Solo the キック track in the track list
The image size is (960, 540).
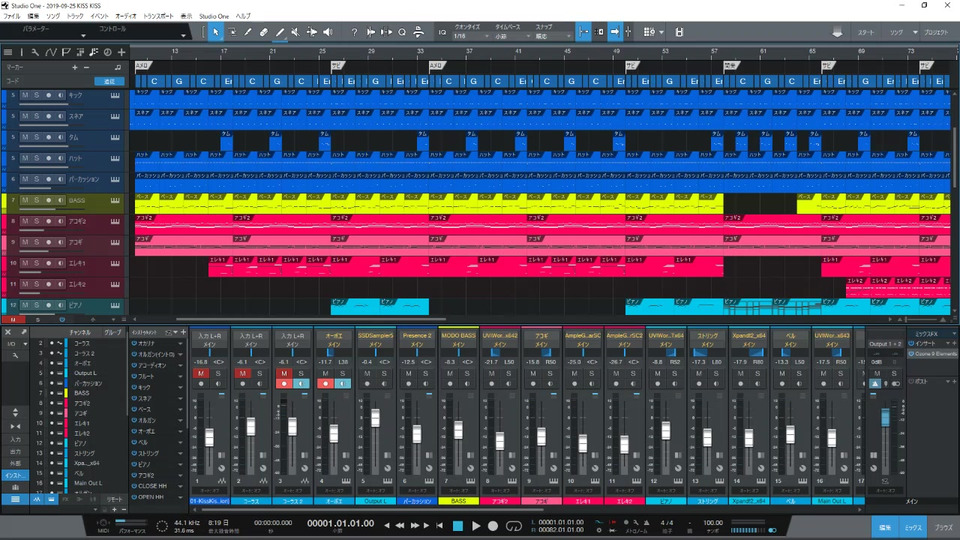(x=37, y=95)
